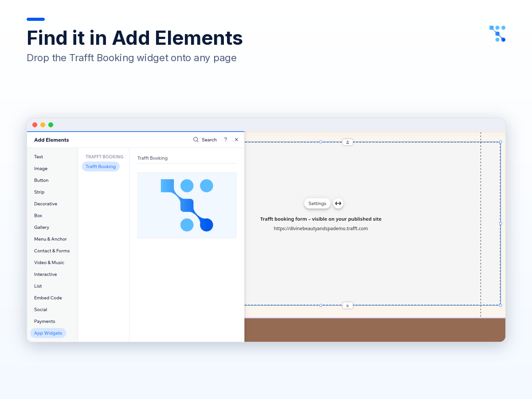Image resolution: width=532 pixels, height=399 pixels.
Task: Click the yellow macOS minimize dot
Action: [43, 125]
